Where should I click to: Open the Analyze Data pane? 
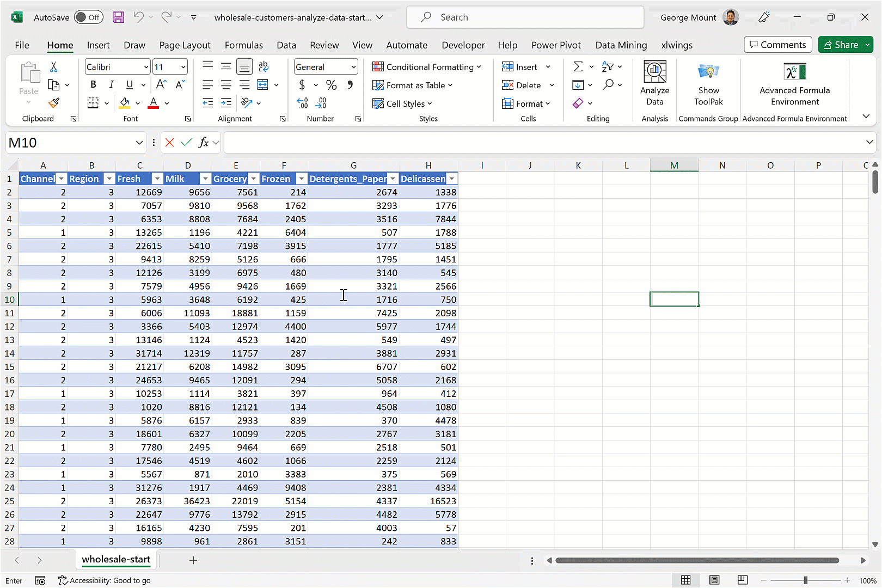click(654, 82)
